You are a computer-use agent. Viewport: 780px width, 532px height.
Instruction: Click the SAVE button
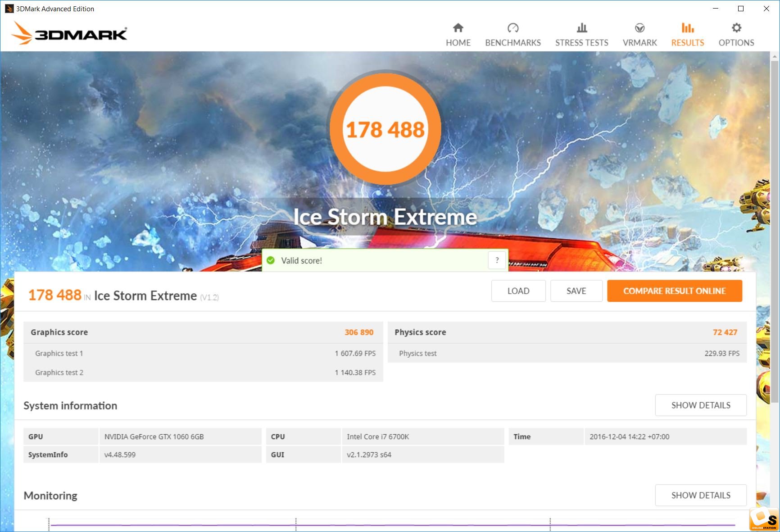coord(576,291)
